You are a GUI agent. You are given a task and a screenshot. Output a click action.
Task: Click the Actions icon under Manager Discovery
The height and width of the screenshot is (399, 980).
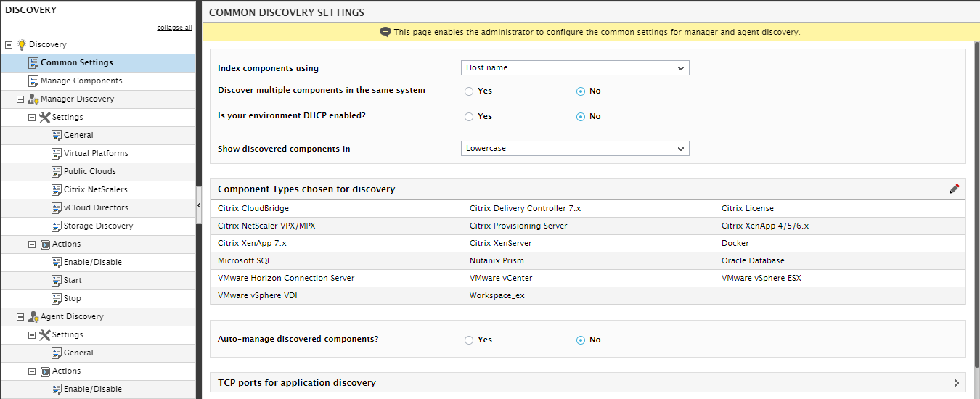45,244
